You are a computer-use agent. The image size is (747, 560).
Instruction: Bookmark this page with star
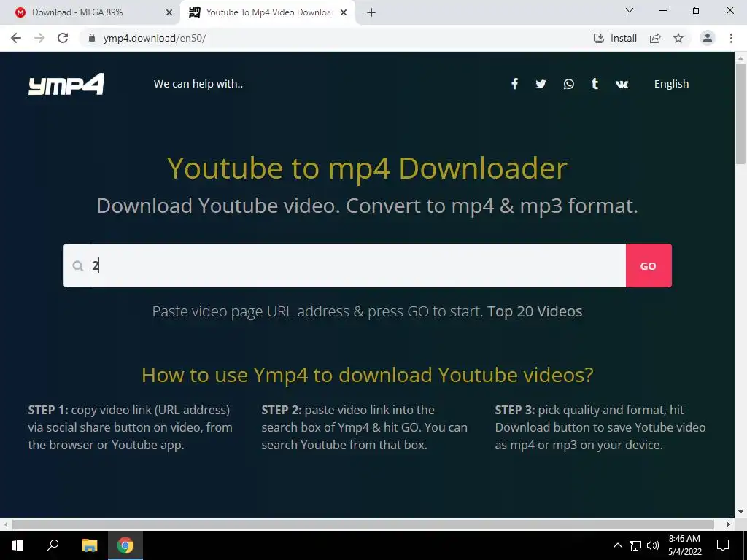(x=678, y=38)
